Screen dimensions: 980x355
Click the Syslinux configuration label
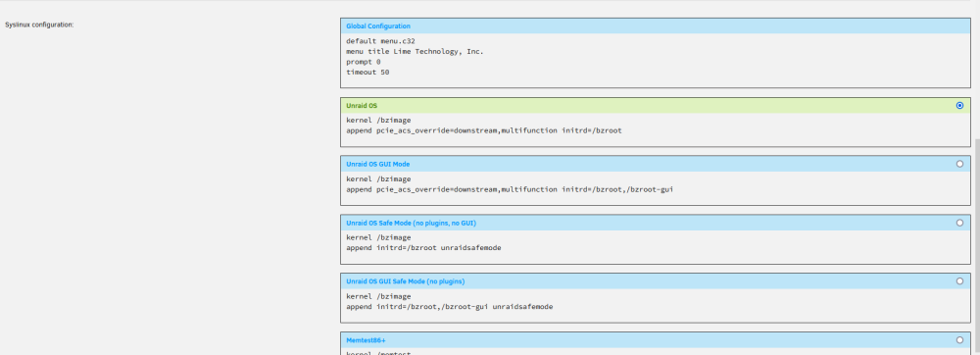coord(39,25)
